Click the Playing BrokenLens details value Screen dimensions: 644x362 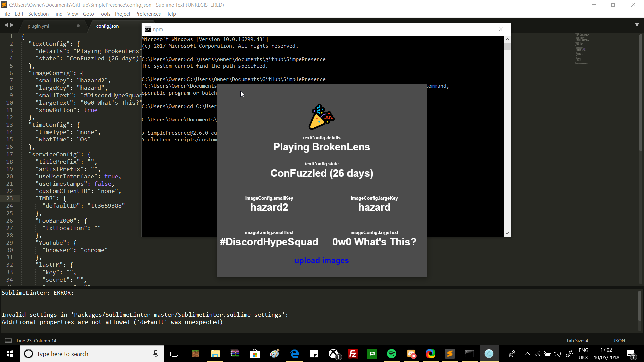click(322, 147)
